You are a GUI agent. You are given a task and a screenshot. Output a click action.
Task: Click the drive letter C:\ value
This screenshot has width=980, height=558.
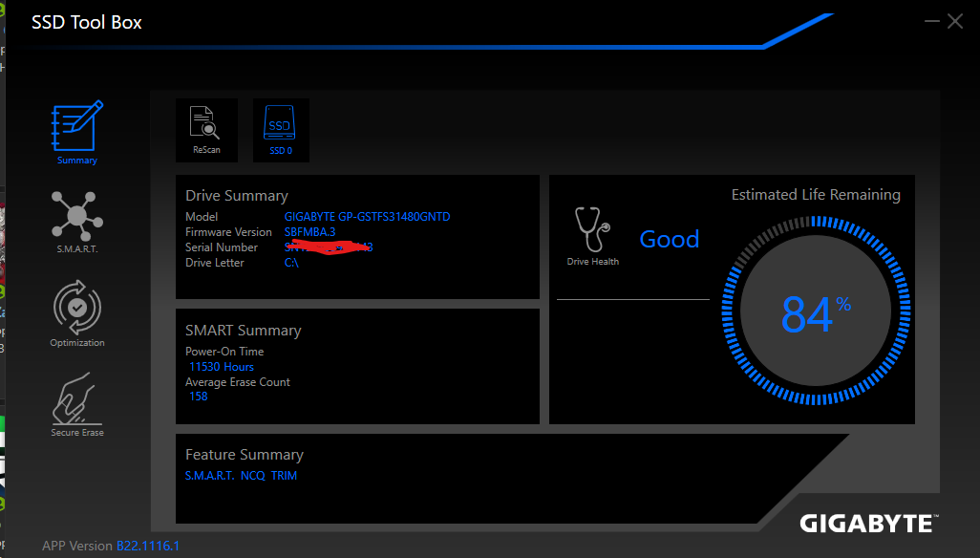(x=291, y=263)
